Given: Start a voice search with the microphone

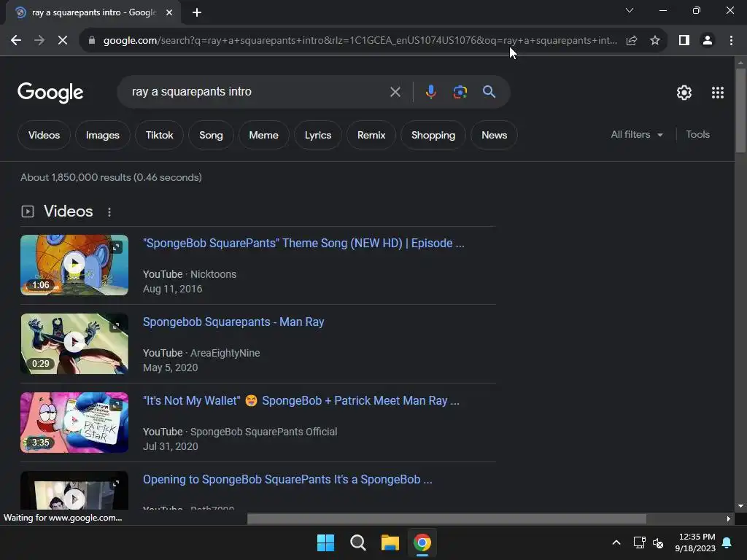Looking at the screenshot, I should click(x=430, y=91).
